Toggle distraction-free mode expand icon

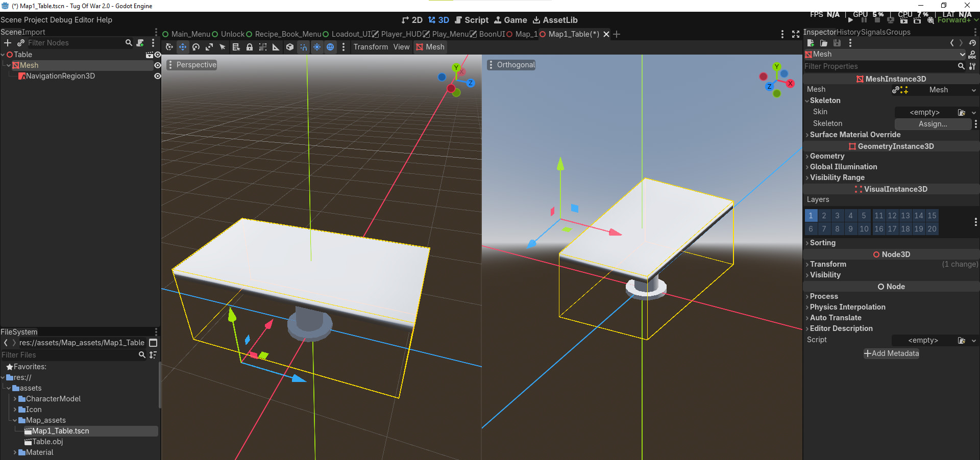click(x=795, y=34)
